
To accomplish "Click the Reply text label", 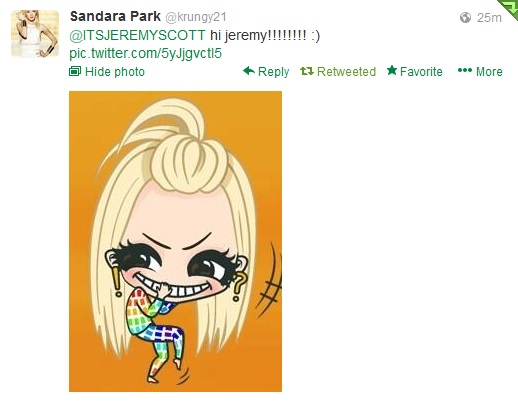I will click(x=273, y=72).
